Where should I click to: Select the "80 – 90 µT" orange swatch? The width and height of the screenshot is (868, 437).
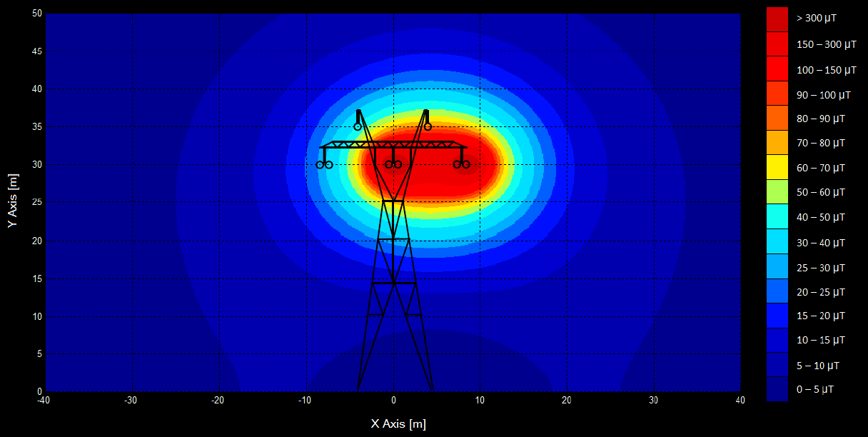click(x=777, y=119)
